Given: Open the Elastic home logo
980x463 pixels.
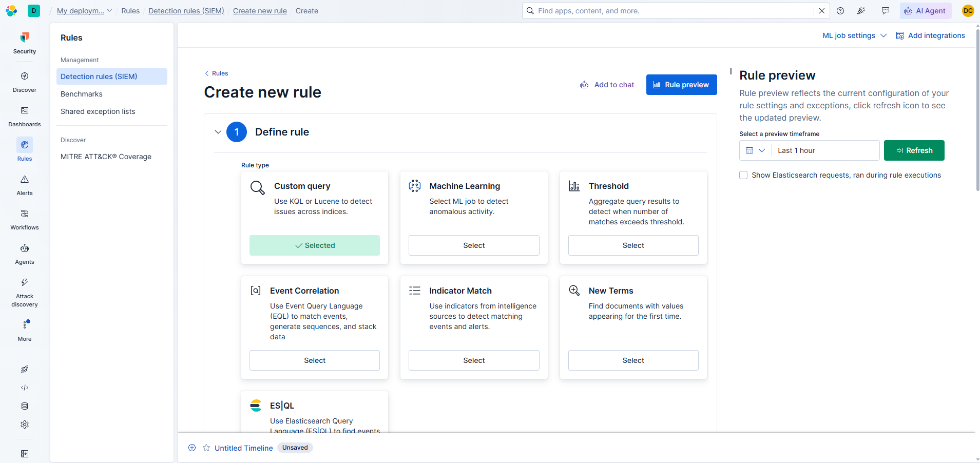Looking at the screenshot, I should coord(11,11).
